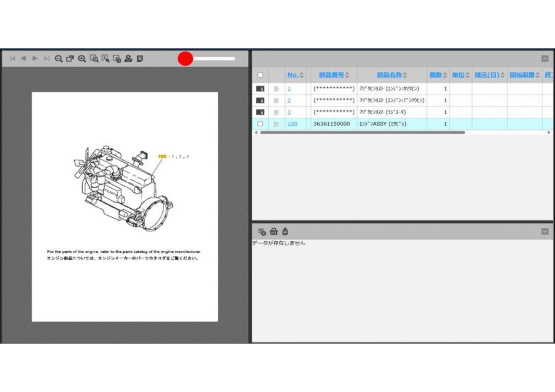This screenshot has height=392, width=555.
Task: Open part number link 1
Action: (289, 88)
